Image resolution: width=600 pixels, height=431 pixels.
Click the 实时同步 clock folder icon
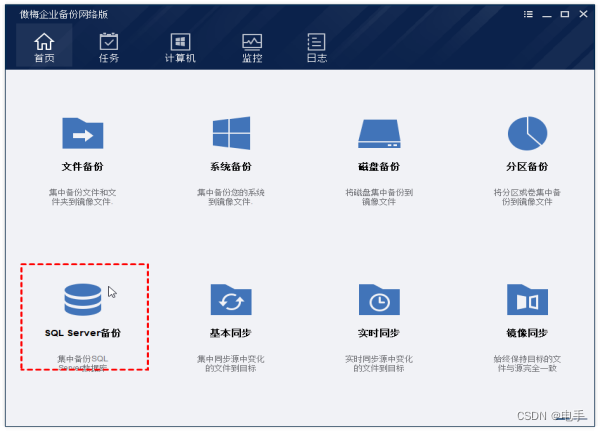[379, 299]
